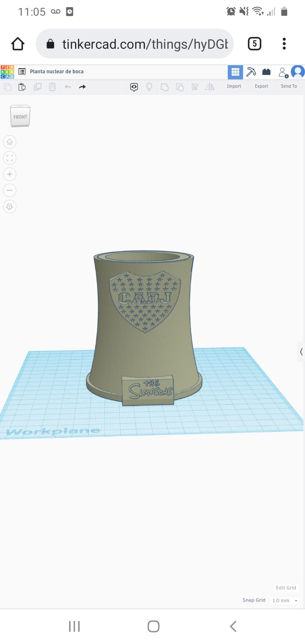Viewport: 305px width, 644px height.
Task: Click Send To button
Action: 289,86
